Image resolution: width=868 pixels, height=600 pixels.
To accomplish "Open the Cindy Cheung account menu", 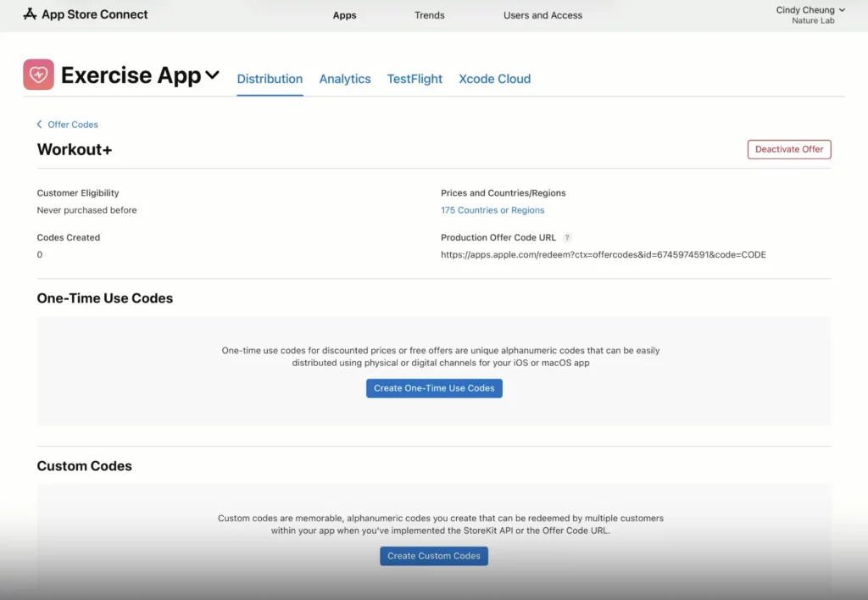I will (x=810, y=10).
